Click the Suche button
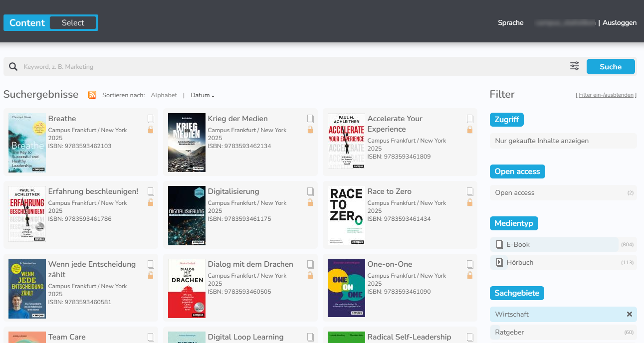The image size is (644, 343). (x=611, y=66)
